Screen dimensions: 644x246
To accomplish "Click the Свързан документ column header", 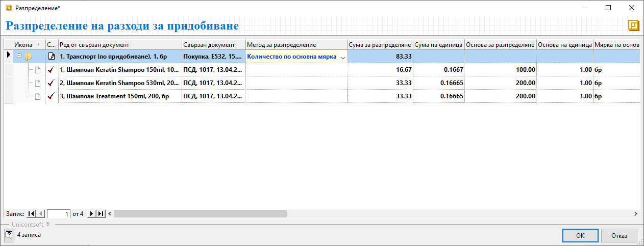I will pyautogui.click(x=213, y=45).
